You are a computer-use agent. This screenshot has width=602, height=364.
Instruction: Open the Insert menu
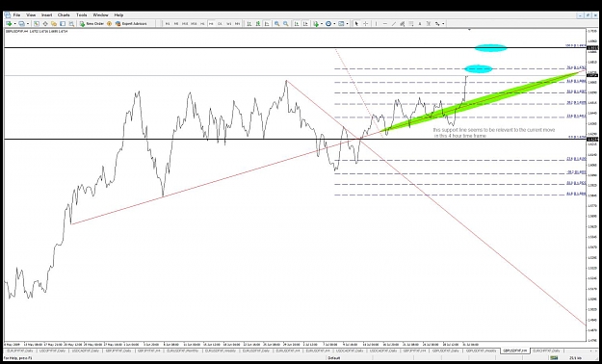pyautogui.click(x=47, y=15)
